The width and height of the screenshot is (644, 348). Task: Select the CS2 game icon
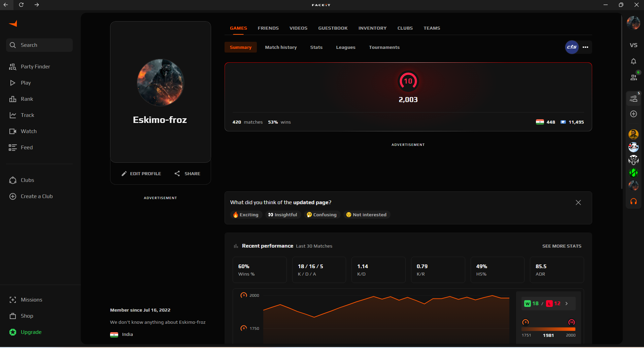click(x=572, y=47)
